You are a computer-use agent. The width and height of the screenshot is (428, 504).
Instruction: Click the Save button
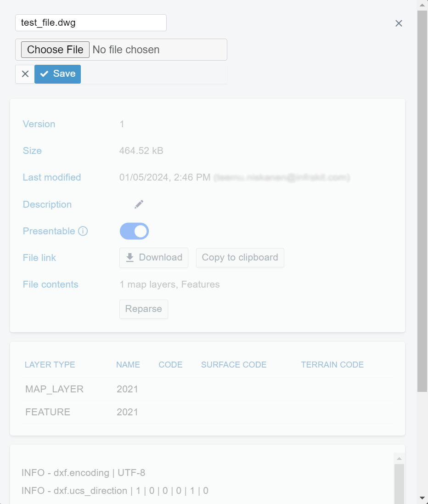point(58,74)
